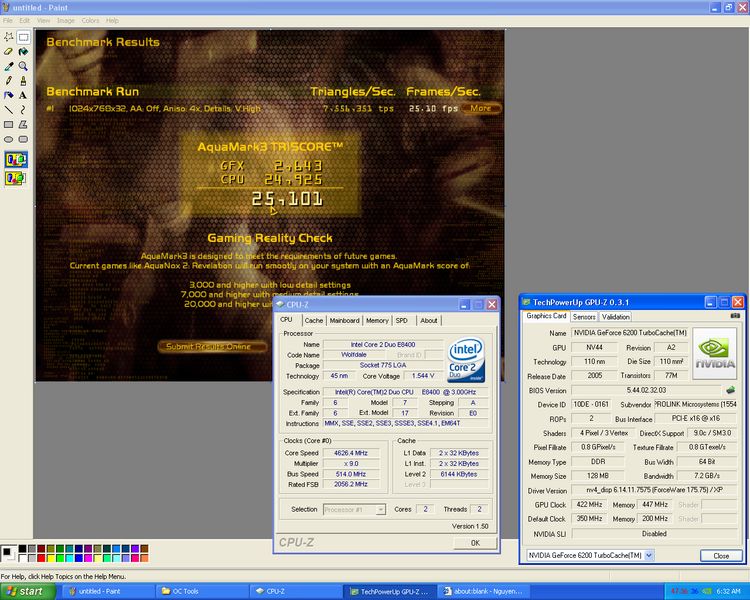This screenshot has height=600, width=750.
Task: Activate the Magnifier tool
Action: (23, 67)
